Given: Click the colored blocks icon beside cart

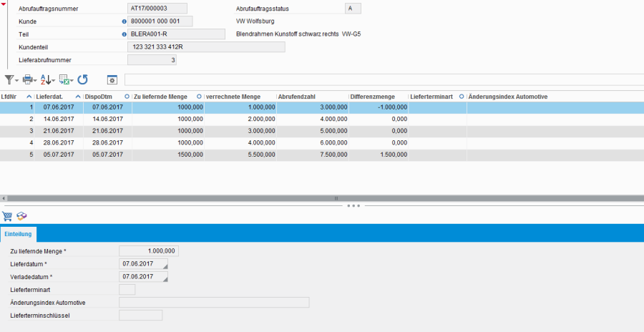Looking at the screenshot, I should point(22,215).
